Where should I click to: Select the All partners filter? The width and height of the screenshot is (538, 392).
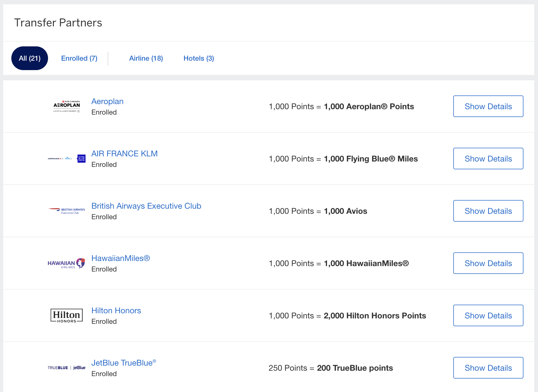(x=29, y=58)
